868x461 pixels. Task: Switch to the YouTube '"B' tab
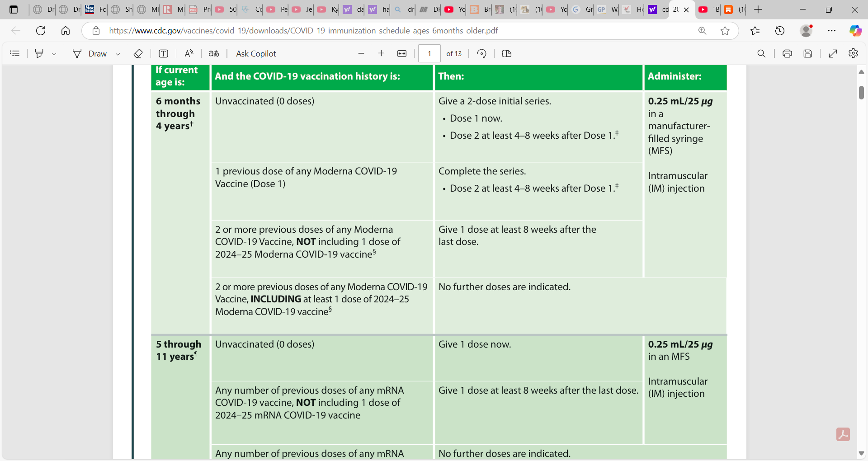click(x=708, y=9)
